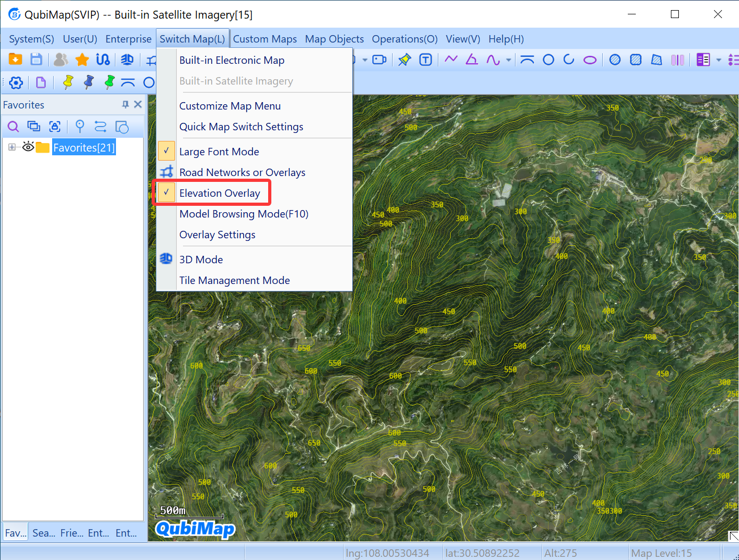The width and height of the screenshot is (739, 560).
Task: Open the dropdown arrow beside the list icon
Action: point(719,60)
